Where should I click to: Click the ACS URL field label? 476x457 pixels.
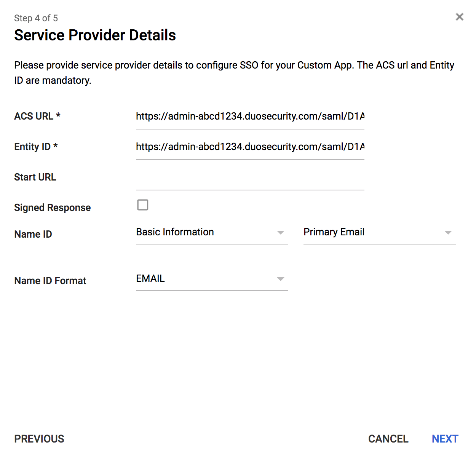37,116
